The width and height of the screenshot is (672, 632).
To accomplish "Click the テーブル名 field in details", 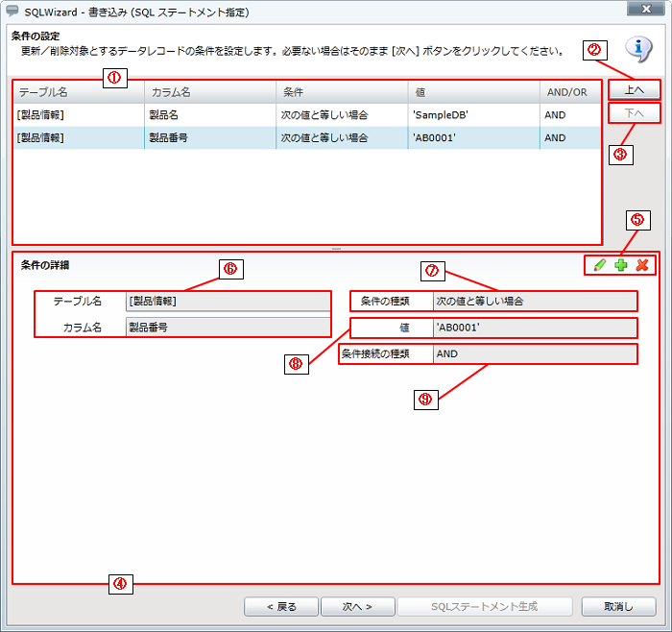I will [228, 301].
